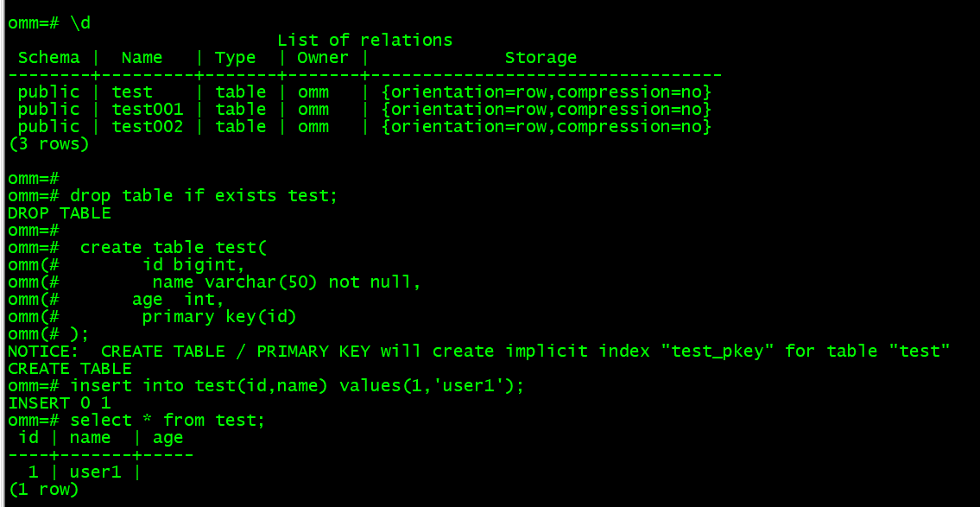Click the "insert into test" command line

coord(297,386)
